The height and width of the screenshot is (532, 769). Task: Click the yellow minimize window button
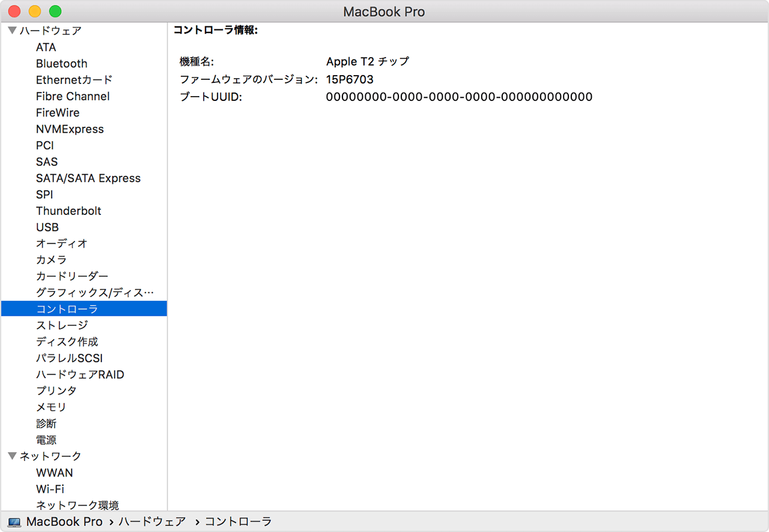click(x=35, y=11)
